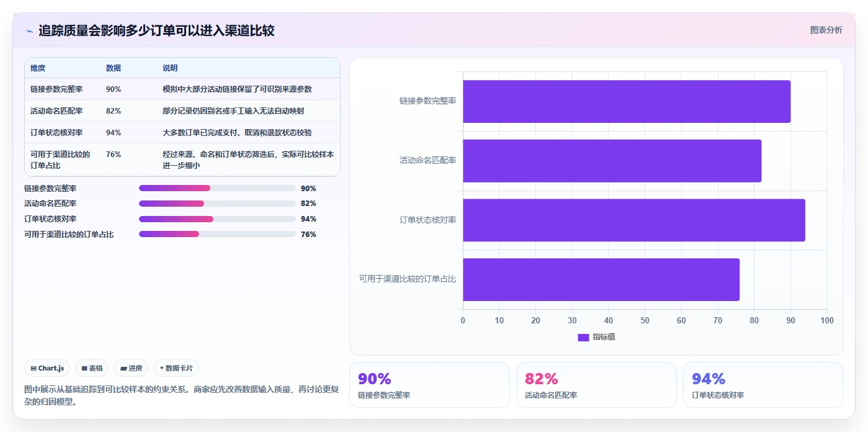Image resolution: width=868 pixels, height=432 pixels.
Task: Click the 维度 column header
Action: click(x=38, y=68)
